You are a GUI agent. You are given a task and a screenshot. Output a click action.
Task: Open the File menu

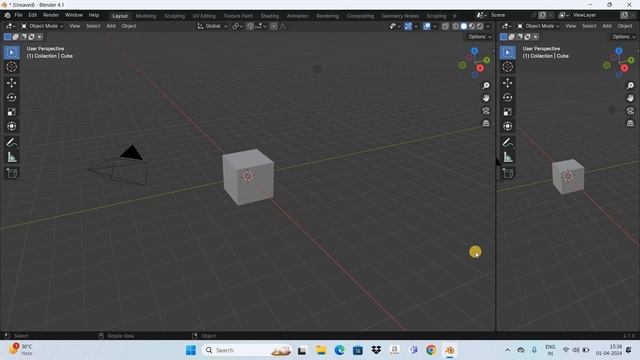(18, 15)
